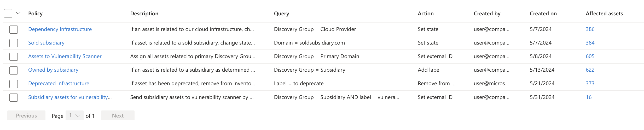Open the Sold subsidiary policy link
The height and width of the screenshot is (130, 644).
pyautogui.click(x=46, y=43)
